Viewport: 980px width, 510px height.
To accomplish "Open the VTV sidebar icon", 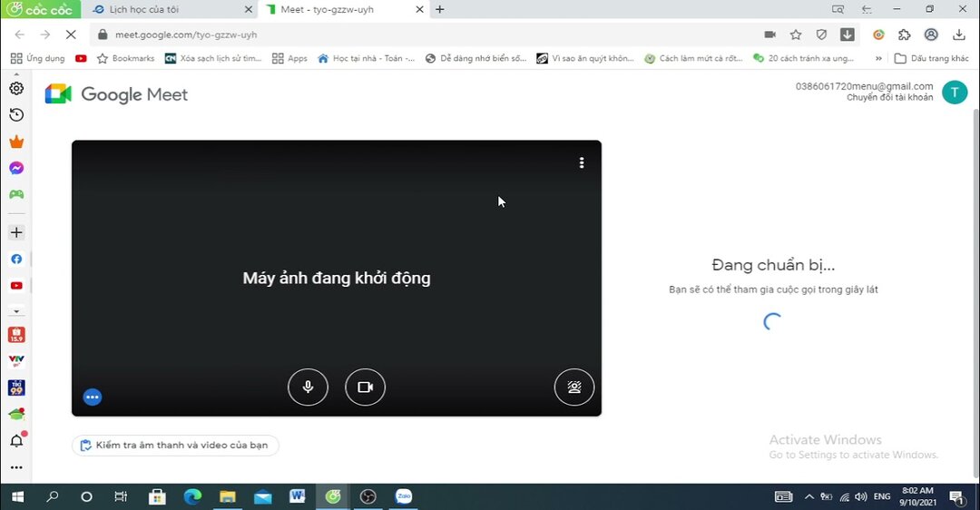I will click(17, 360).
